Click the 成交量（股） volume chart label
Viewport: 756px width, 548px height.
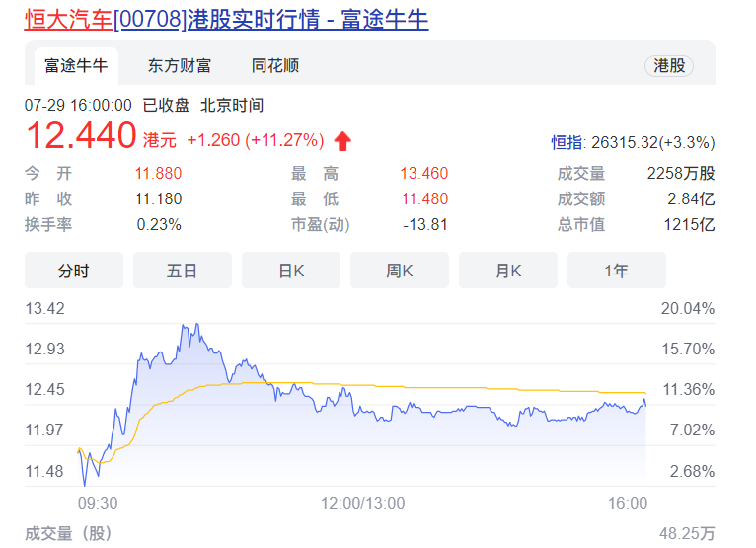pos(68,533)
